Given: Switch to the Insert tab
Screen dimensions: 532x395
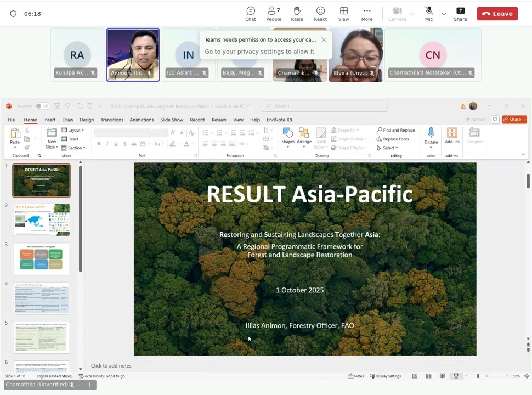Looking at the screenshot, I should coord(49,120).
